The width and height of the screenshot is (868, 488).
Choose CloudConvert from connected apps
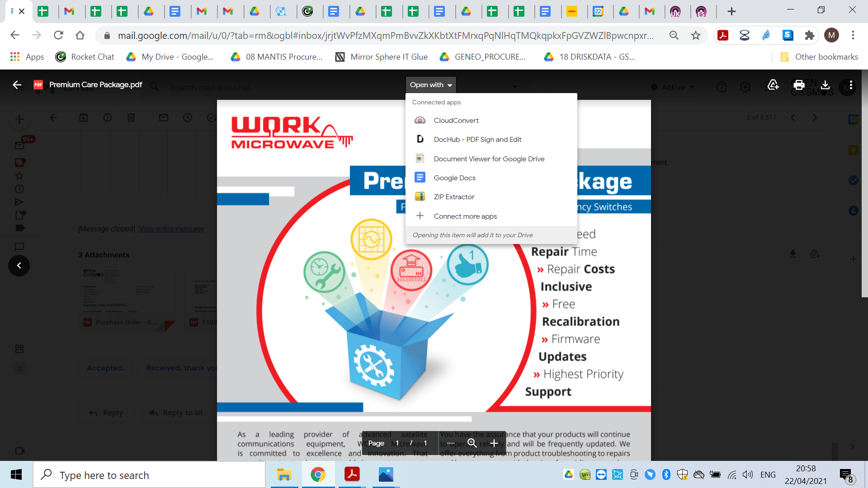pyautogui.click(x=456, y=121)
